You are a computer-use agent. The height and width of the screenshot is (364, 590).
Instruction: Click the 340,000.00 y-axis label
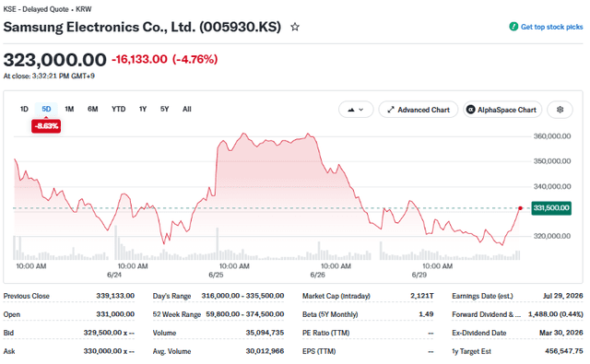click(552, 186)
